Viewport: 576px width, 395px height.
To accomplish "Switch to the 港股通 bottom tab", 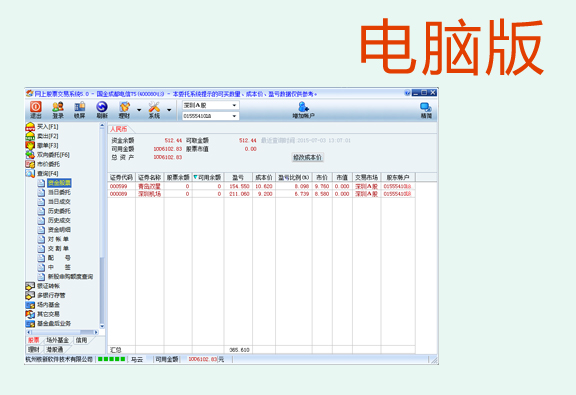I will point(54,349).
